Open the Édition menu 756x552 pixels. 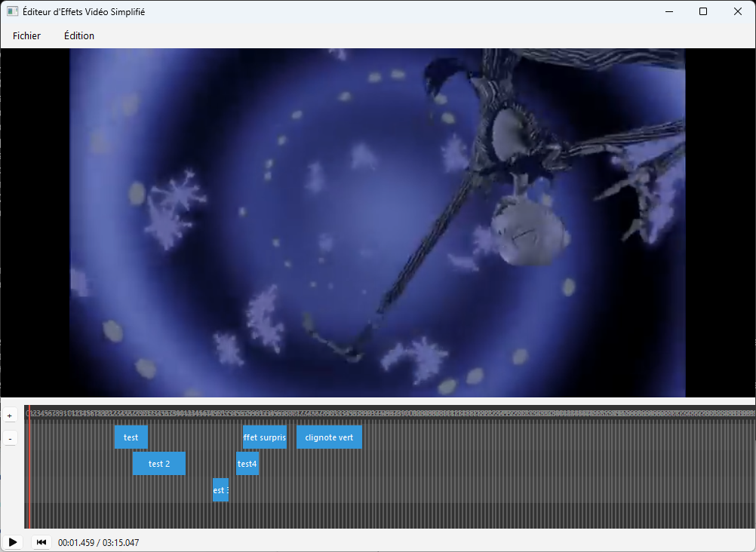[79, 35]
